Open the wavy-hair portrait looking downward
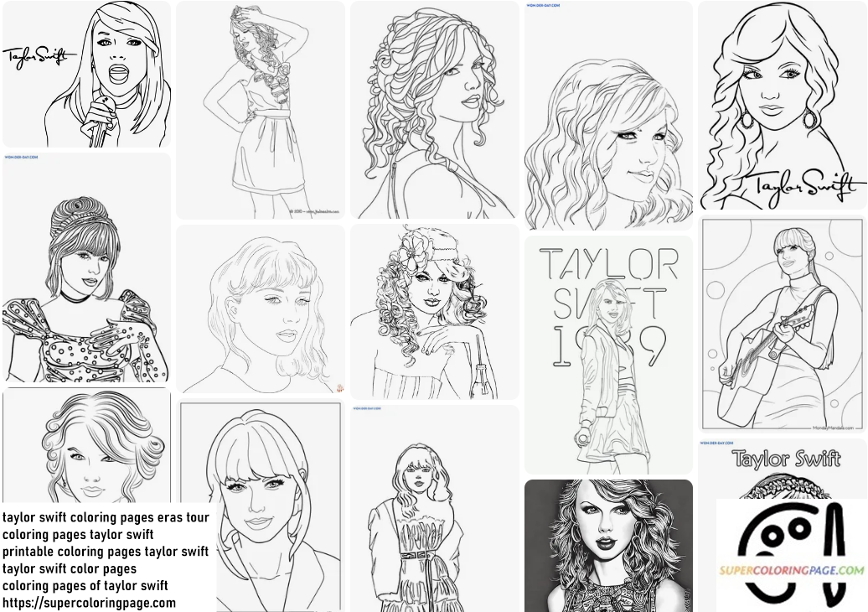Image resolution: width=868 pixels, height=612 pixels. [x=608, y=115]
